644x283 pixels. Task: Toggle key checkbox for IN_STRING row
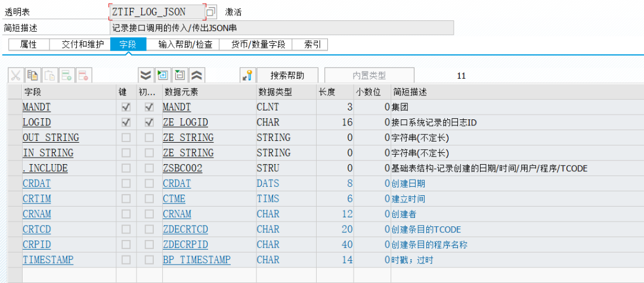click(126, 153)
